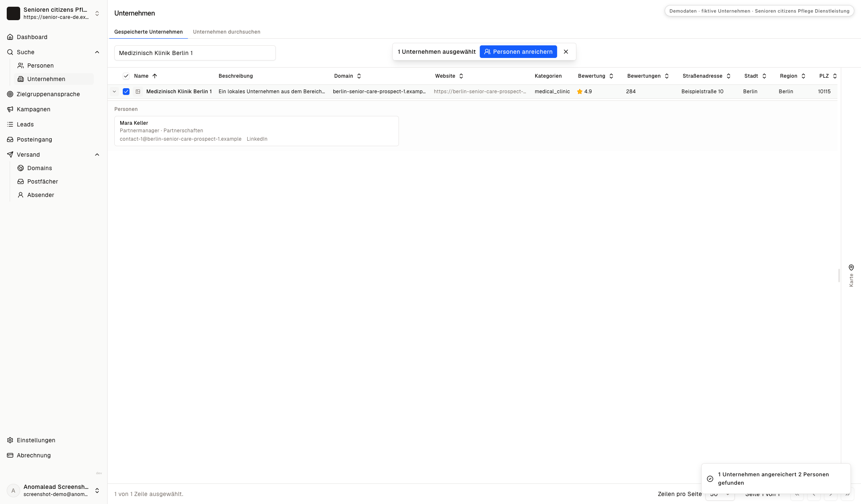The width and height of the screenshot is (861, 504).
Task: Sort by the PLZ column
Action: (x=828, y=76)
